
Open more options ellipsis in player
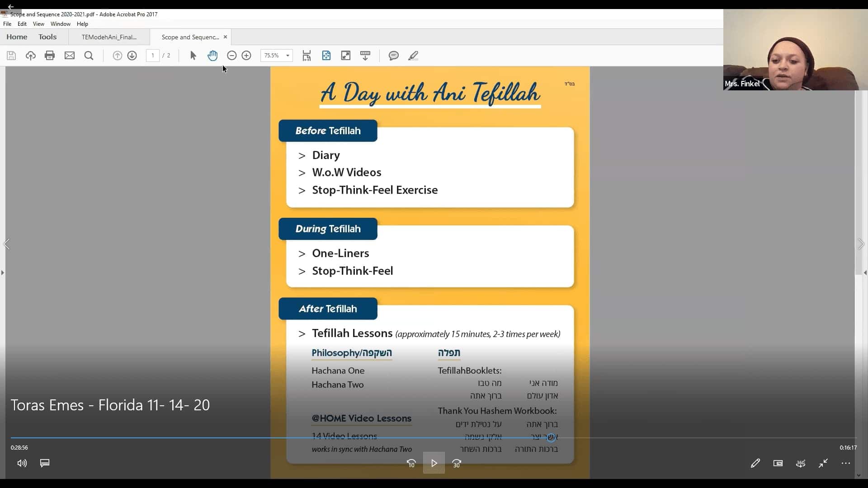click(x=846, y=463)
